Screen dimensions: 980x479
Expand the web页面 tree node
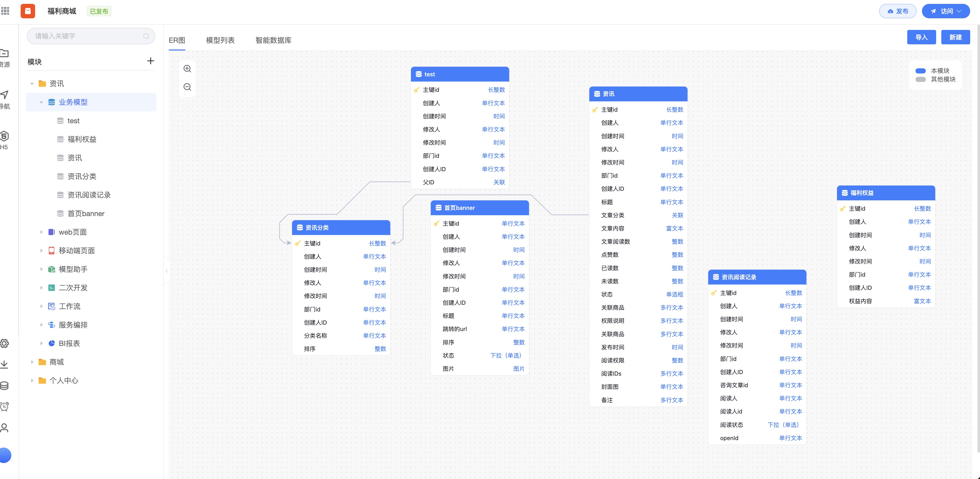42,232
